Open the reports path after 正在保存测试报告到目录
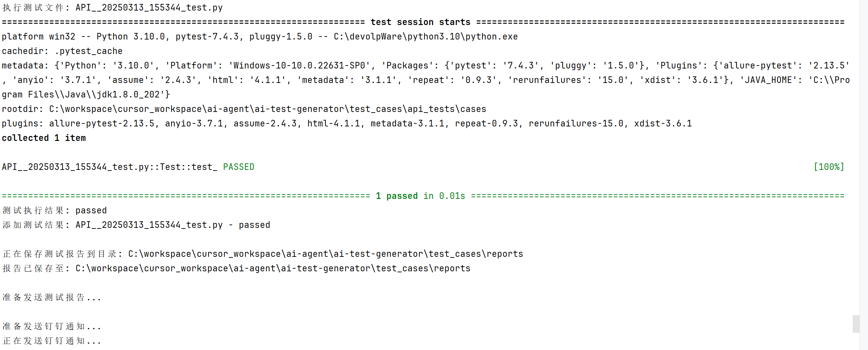868x350 pixels. [325, 254]
